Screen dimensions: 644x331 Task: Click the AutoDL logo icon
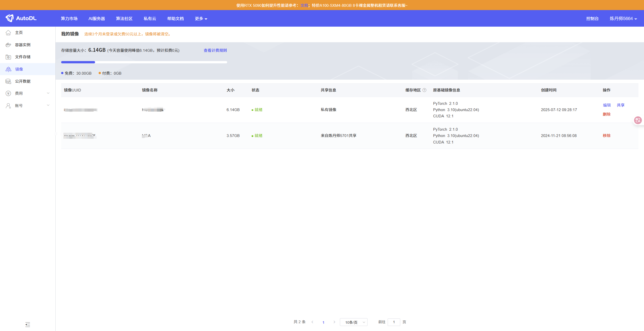coord(10,18)
